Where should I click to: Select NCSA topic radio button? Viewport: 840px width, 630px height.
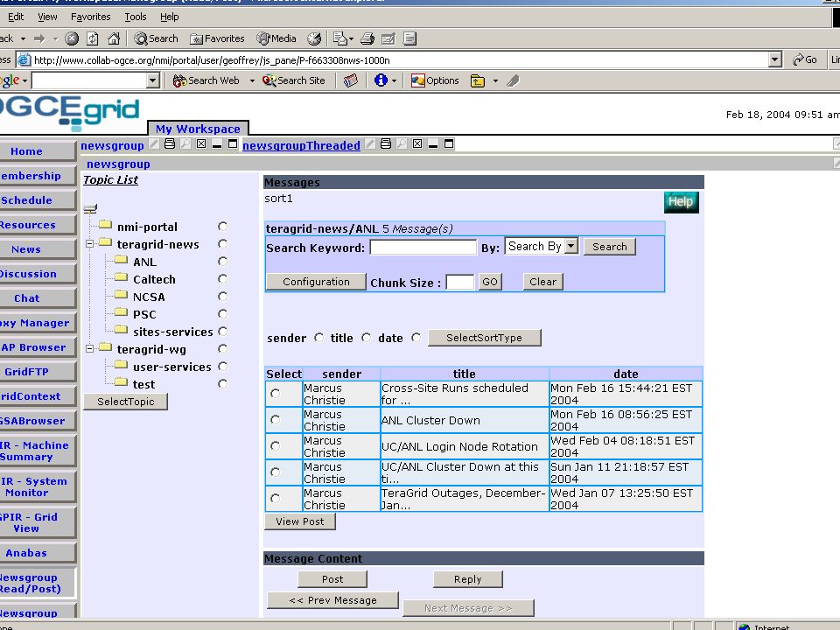point(223,297)
